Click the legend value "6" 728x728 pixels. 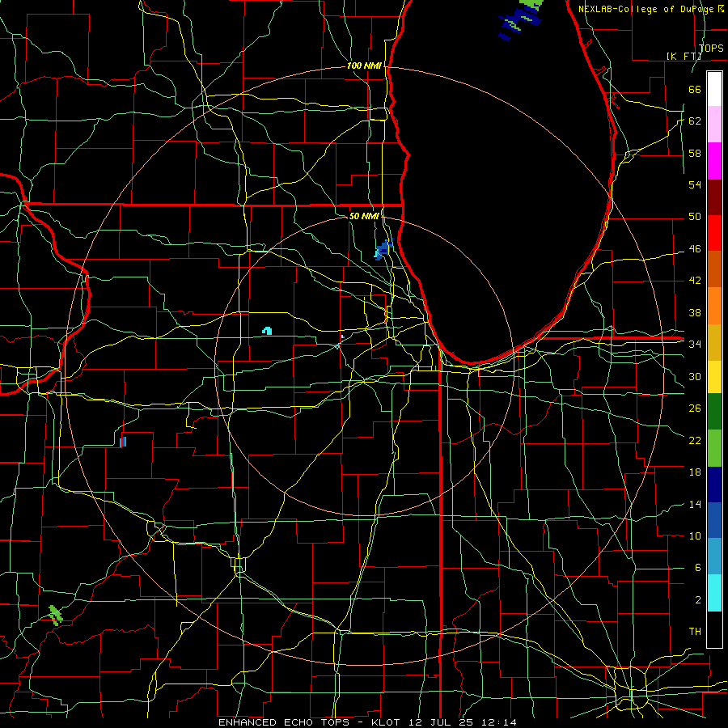[697, 568]
